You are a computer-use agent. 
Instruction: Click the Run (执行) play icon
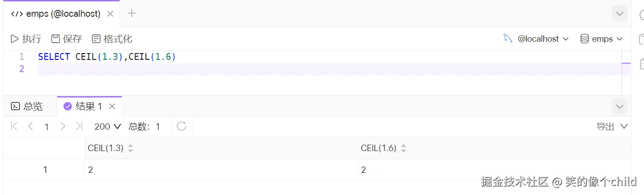[x=15, y=39]
